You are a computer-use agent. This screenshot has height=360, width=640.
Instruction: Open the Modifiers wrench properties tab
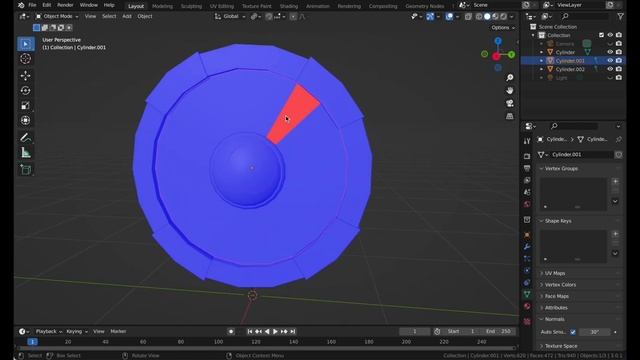[527, 247]
